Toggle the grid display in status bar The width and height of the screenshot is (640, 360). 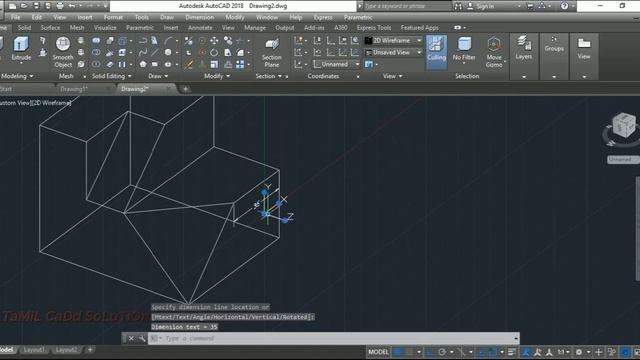point(398,352)
